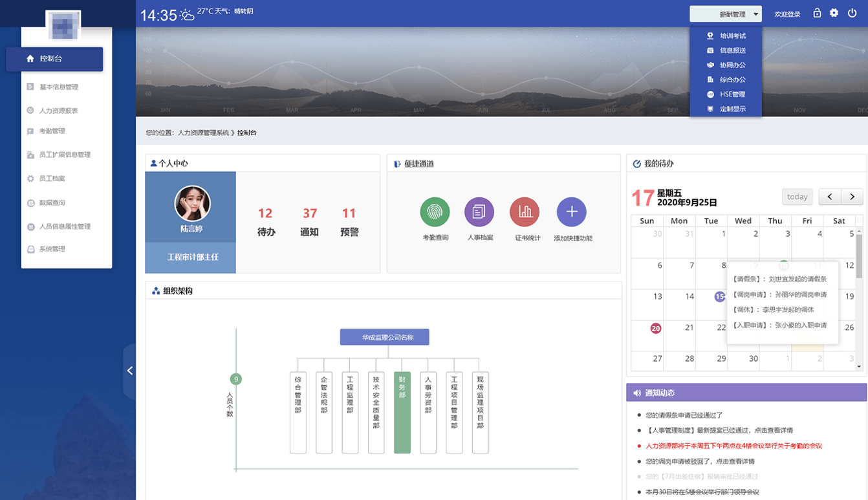Open the 人事档案 quick access icon
The width and height of the screenshot is (868, 500).
pyautogui.click(x=479, y=212)
